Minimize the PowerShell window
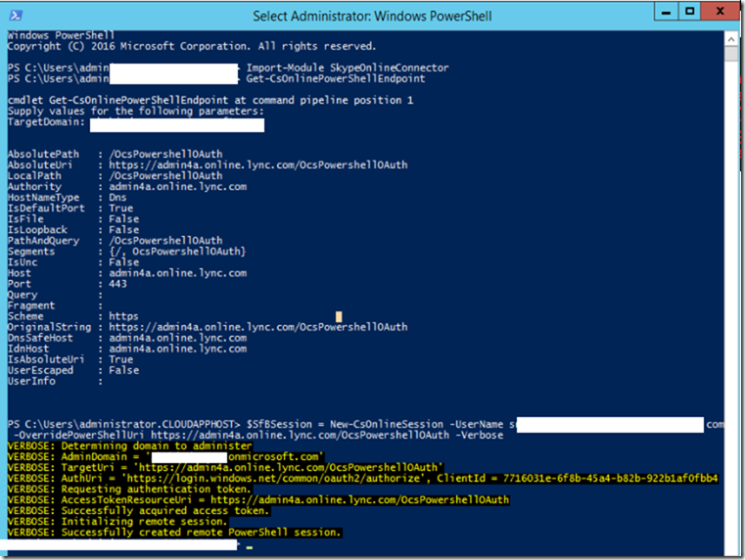The image size is (745, 560). (x=666, y=12)
